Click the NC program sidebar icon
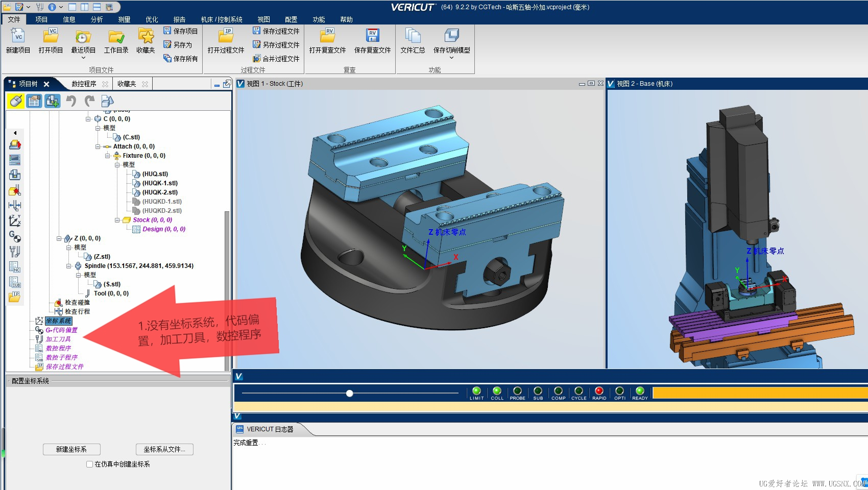 [15, 267]
